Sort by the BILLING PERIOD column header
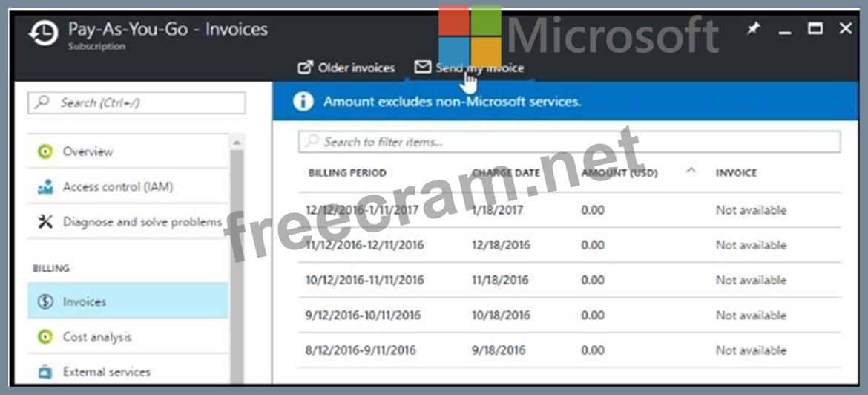Viewport: 868px width, 395px height. (x=347, y=173)
